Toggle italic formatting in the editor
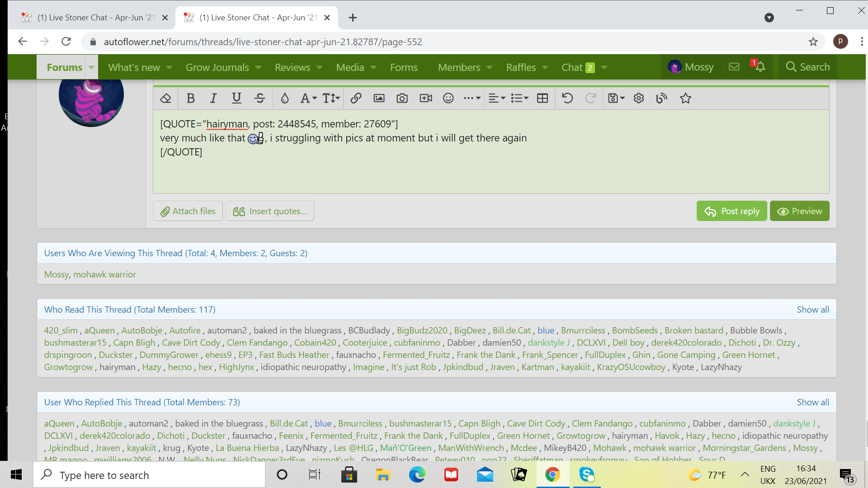Screen dimensions: 868x488 point(213,98)
